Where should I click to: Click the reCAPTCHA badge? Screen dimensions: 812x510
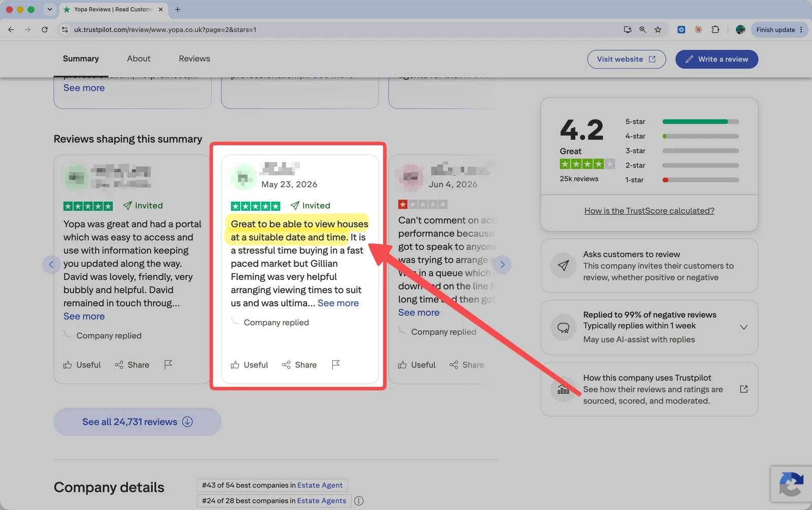(x=791, y=484)
